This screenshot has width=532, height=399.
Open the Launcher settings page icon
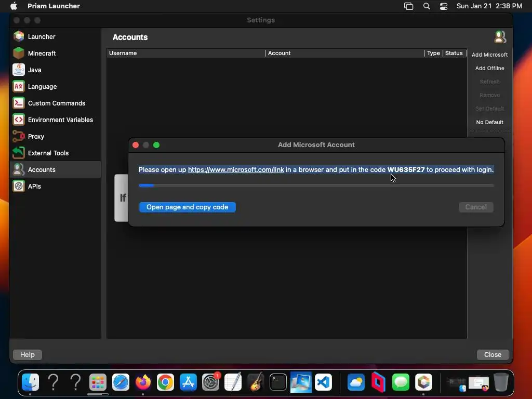pyautogui.click(x=19, y=36)
